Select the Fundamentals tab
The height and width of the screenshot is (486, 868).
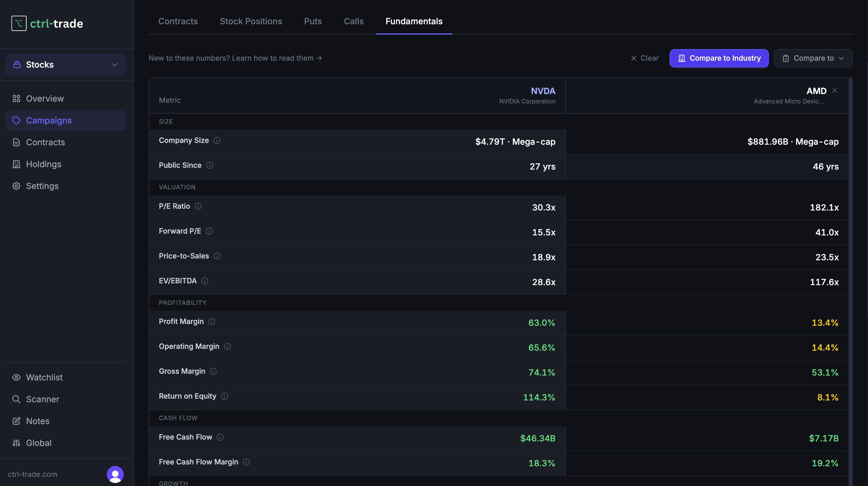(414, 21)
